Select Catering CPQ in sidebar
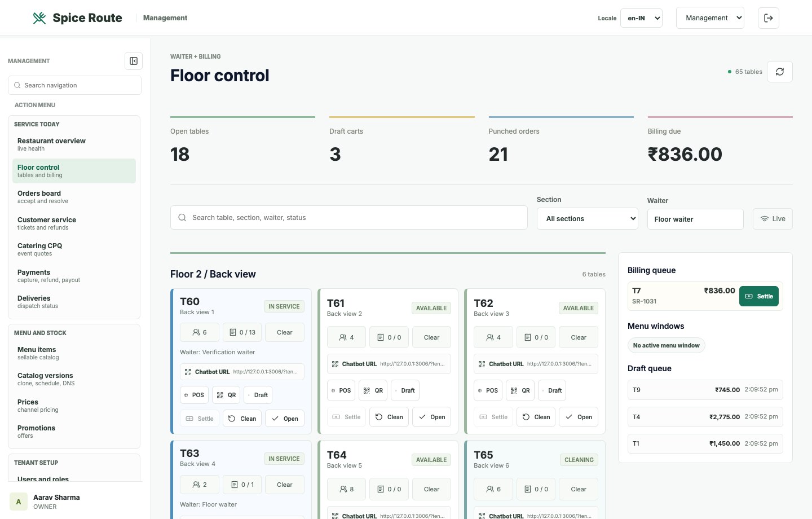Viewport: 812px width, 519px height. (x=74, y=249)
